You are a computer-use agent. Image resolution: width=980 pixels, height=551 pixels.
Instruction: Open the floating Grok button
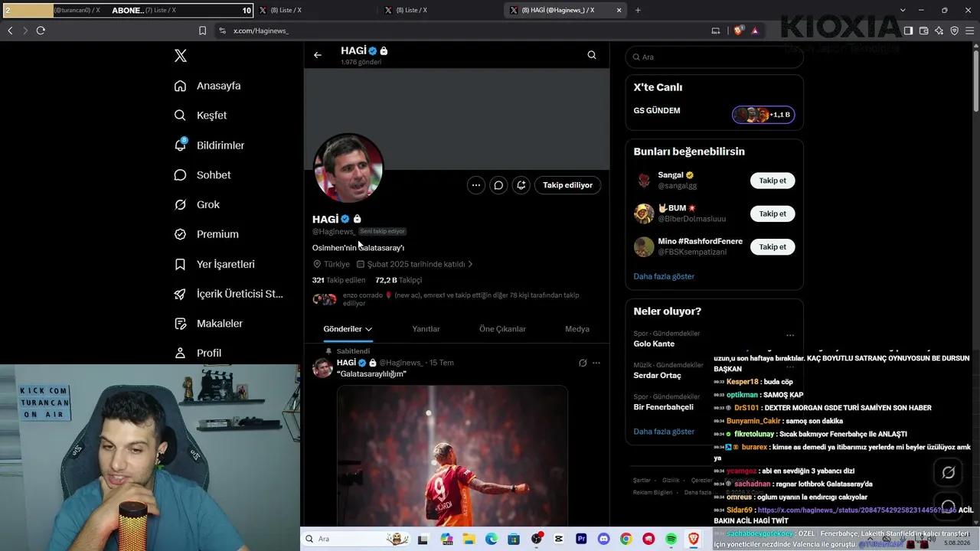click(948, 472)
